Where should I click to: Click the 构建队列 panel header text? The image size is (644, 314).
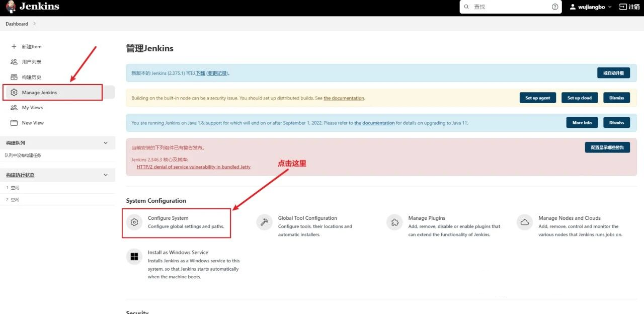pos(16,143)
